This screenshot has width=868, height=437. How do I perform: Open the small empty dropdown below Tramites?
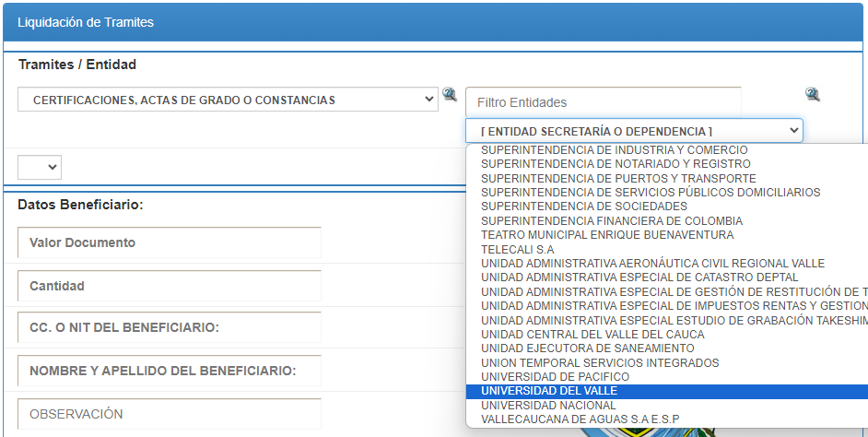40,167
